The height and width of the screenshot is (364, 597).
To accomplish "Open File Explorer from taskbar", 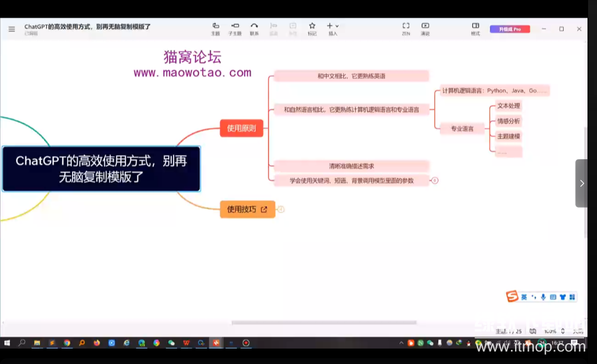I will point(37,343).
